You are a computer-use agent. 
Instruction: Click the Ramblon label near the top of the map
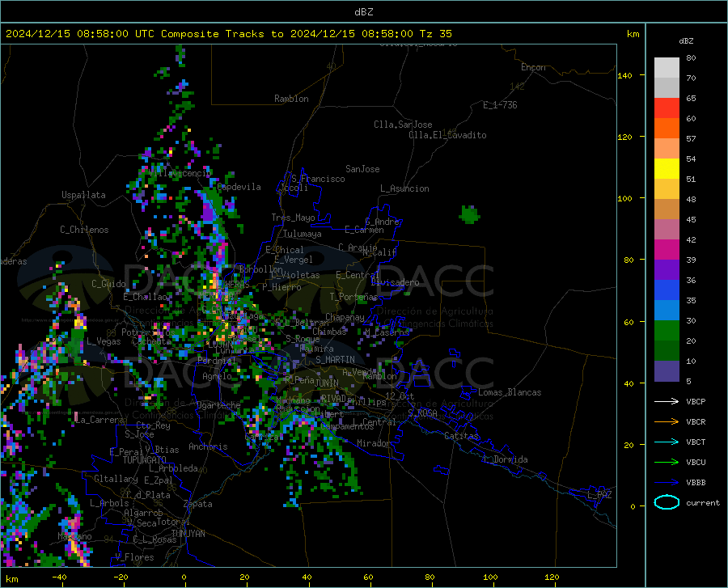tap(291, 99)
